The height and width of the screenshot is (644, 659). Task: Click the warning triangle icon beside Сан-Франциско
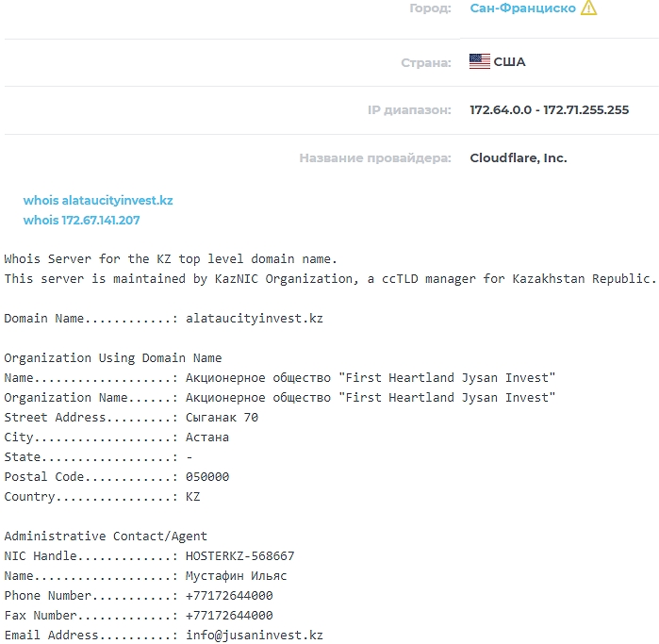click(589, 8)
